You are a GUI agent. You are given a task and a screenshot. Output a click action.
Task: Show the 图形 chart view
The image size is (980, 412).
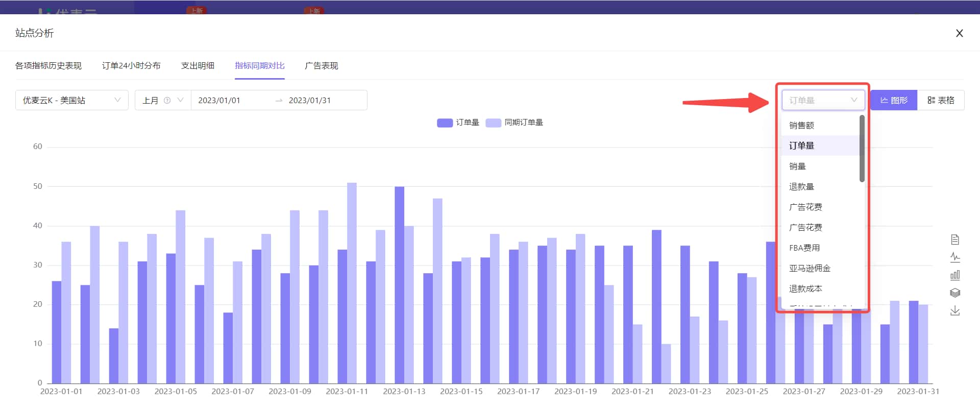point(894,100)
